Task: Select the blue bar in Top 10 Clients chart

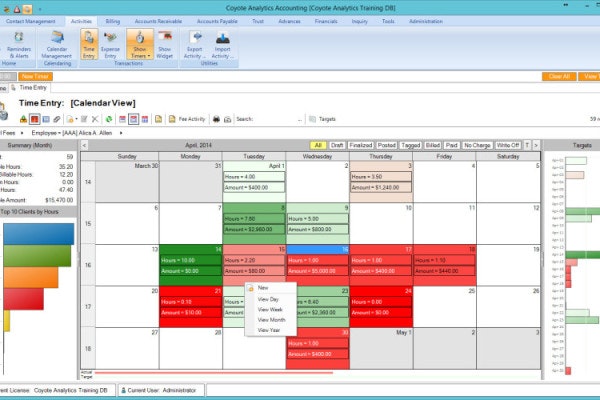Action: 39,234
